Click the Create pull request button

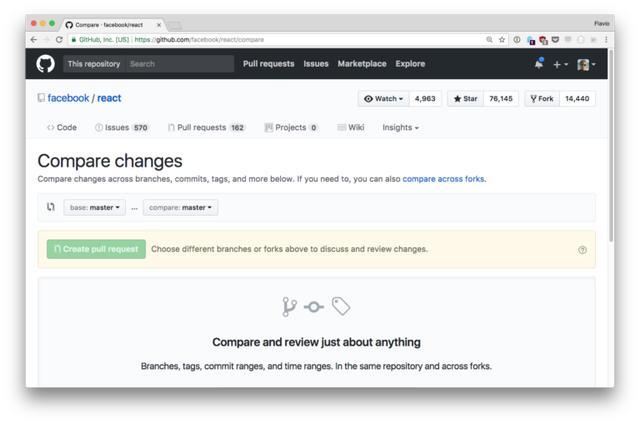click(96, 249)
